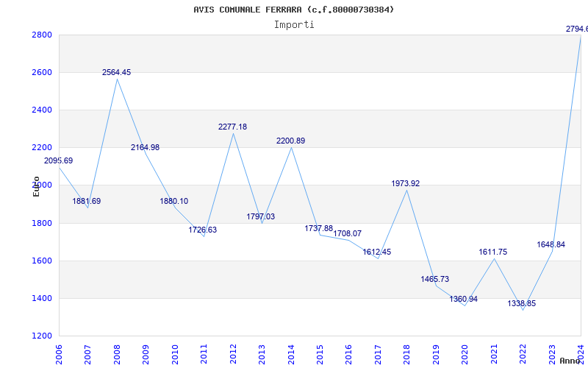
Task: Click the 2006 x-axis year label
Action: coord(59,355)
